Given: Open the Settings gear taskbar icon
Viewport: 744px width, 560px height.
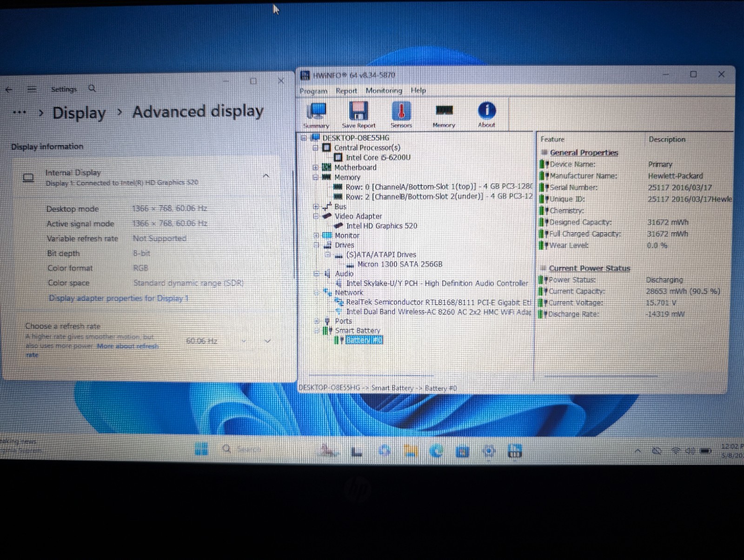Looking at the screenshot, I should pos(489,451).
